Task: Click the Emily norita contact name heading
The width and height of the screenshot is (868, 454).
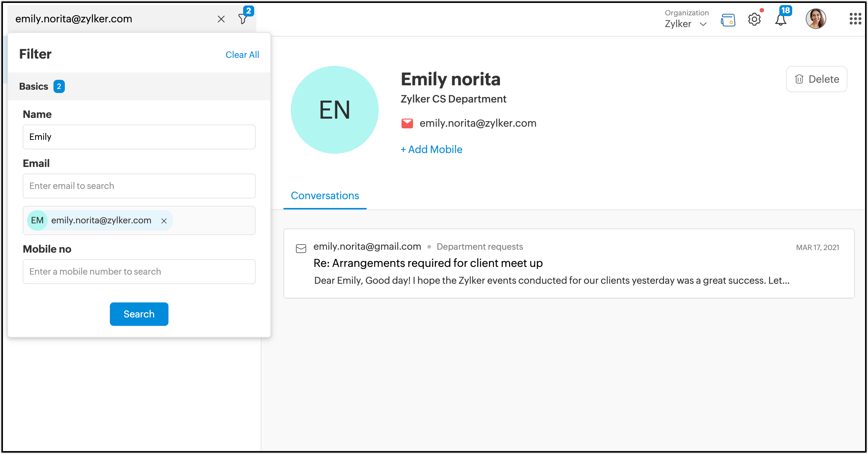Action: 450,79
